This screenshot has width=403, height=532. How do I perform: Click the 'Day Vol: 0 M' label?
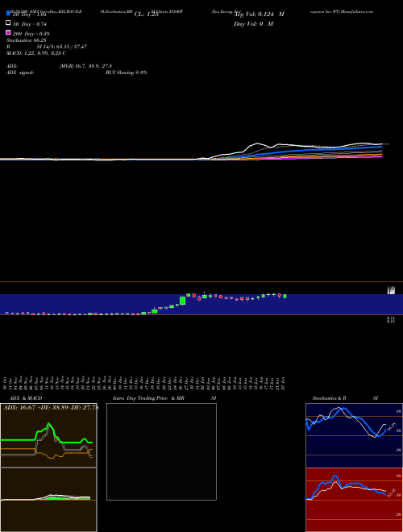[253, 23]
